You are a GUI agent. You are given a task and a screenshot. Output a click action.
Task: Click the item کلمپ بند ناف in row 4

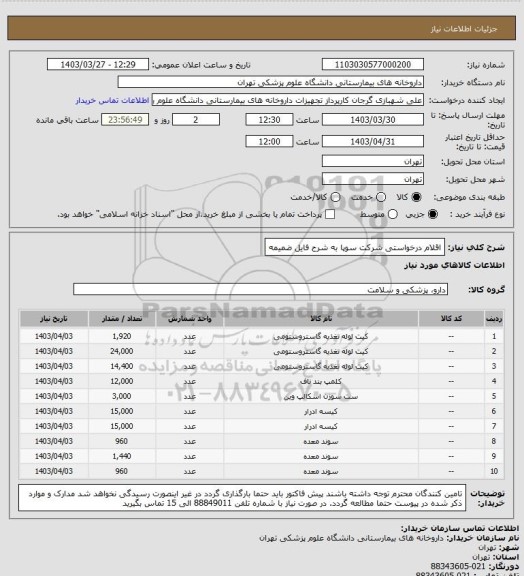[321, 381]
